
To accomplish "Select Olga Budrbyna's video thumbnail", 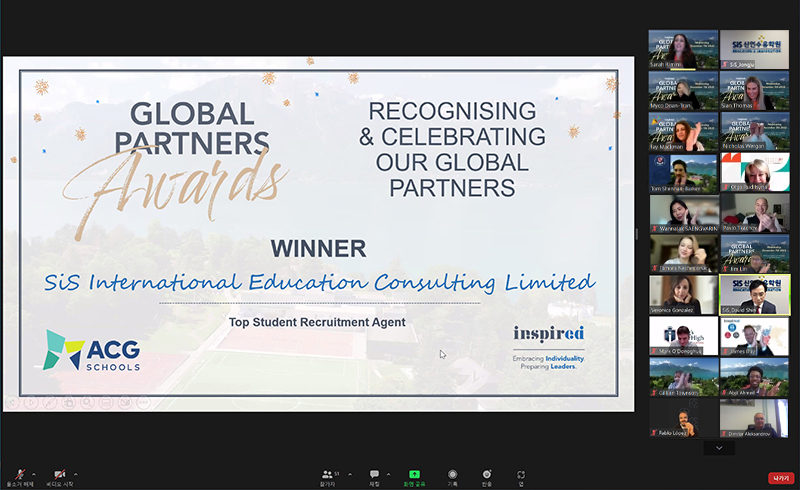I will [x=755, y=173].
